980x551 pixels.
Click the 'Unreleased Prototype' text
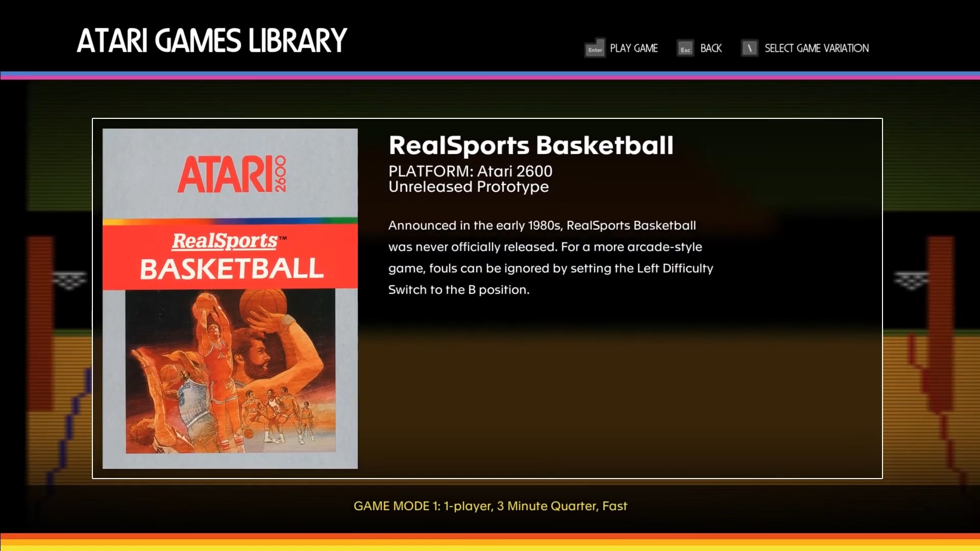469,187
